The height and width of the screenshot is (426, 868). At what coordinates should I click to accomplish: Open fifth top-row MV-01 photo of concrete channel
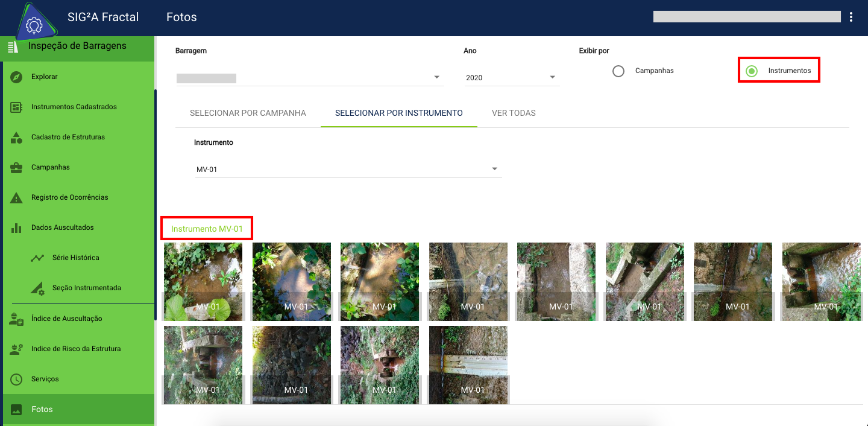coord(556,282)
